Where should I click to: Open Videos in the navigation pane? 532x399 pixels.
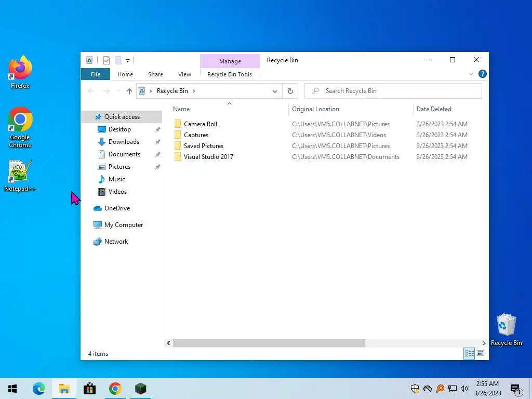click(x=117, y=192)
